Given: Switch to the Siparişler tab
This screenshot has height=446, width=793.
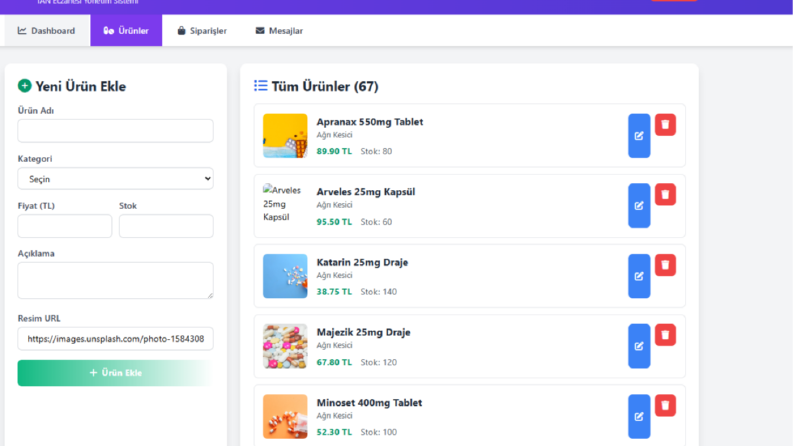Looking at the screenshot, I should (x=202, y=30).
